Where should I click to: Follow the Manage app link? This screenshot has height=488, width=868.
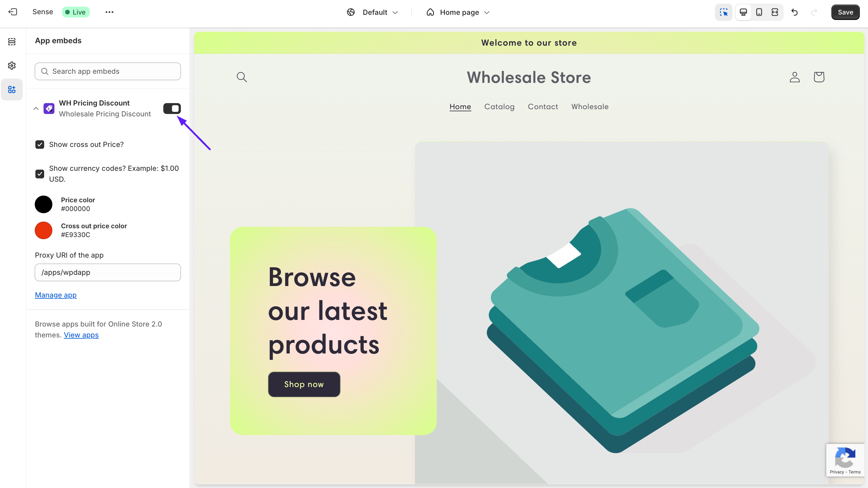[56, 295]
